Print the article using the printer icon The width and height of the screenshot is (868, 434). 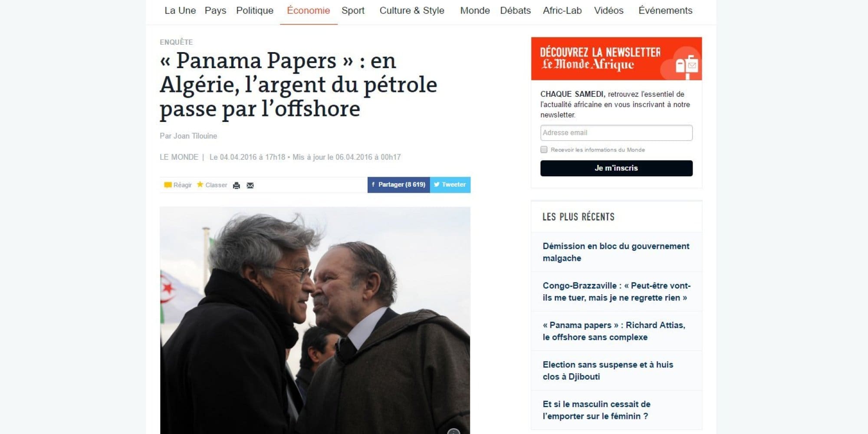click(237, 185)
